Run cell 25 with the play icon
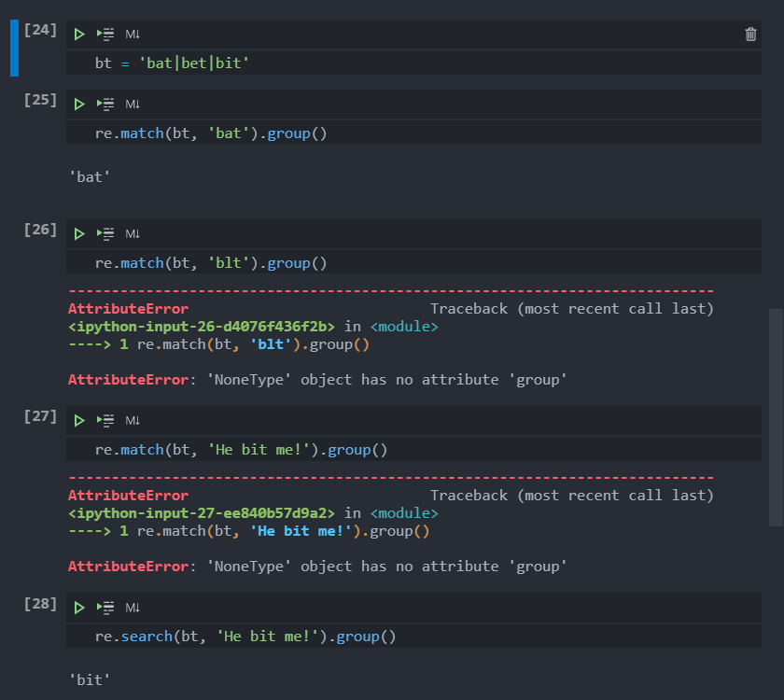Screen dimensions: 784x700 tap(79, 104)
